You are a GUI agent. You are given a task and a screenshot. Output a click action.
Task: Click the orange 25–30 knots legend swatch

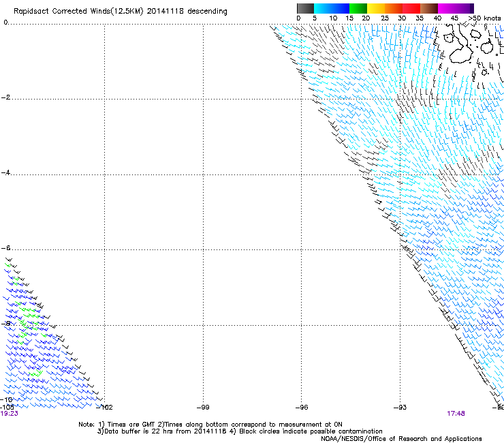click(x=394, y=8)
